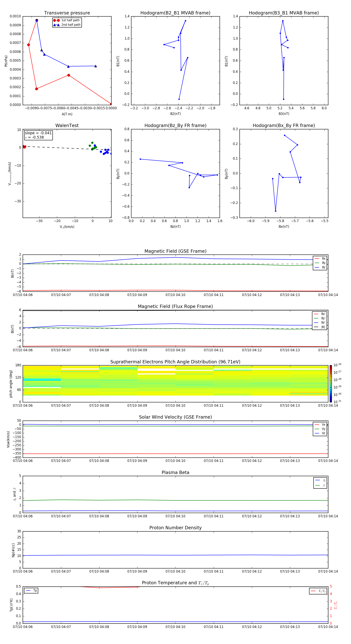Click the slope and r annotation box in WalenTest
Screen dimensions: 351x644
tap(38, 135)
